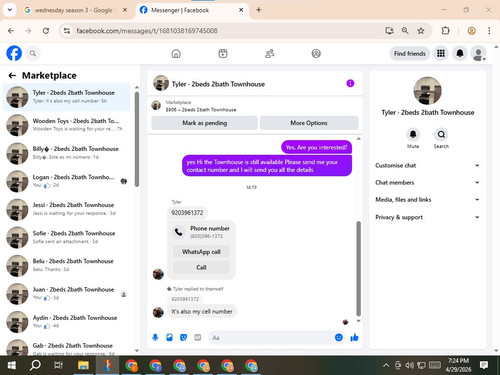This screenshot has height=375, width=500.
Task: Open Chrome zoom magnifier in address bar
Action: click(x=405, y=31)
